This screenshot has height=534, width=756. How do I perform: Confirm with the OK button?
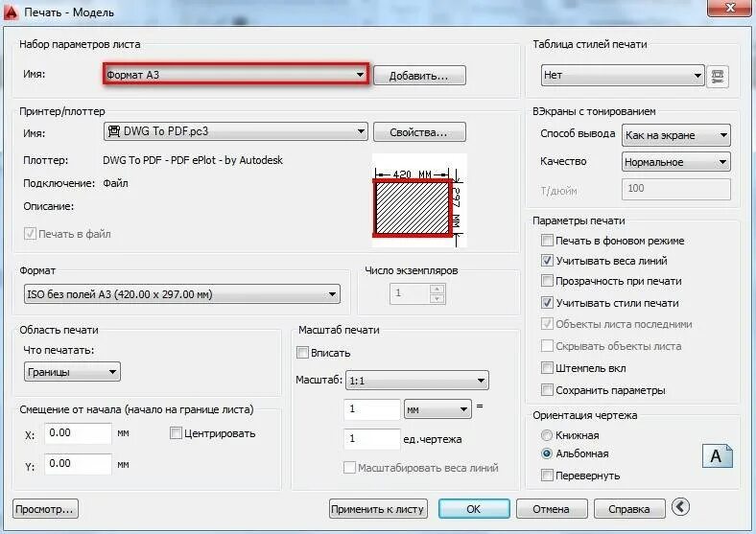pos(474,509)
